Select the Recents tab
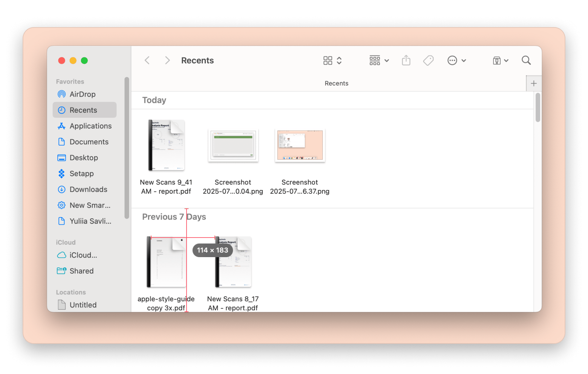 click(x=336, y=83)
